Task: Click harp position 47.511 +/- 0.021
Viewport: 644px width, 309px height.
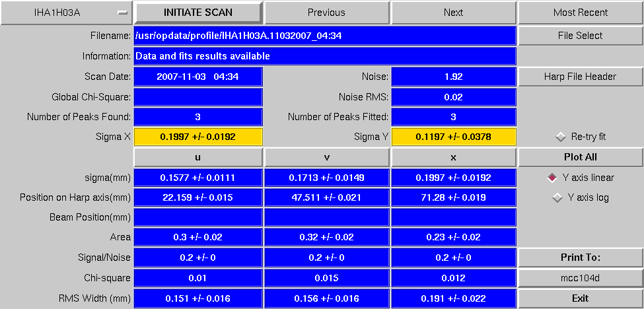Action: point(326,198)
